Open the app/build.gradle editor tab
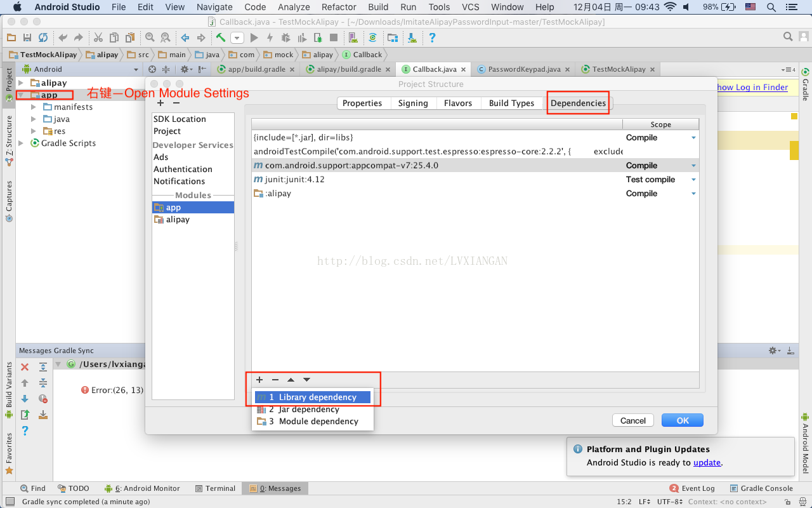Screen dimensions: 812x508 coord(256,69)
